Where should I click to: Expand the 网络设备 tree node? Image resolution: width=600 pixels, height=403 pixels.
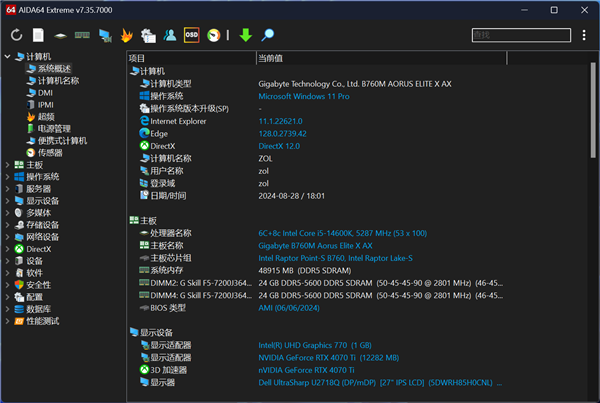tap(7, 237)
